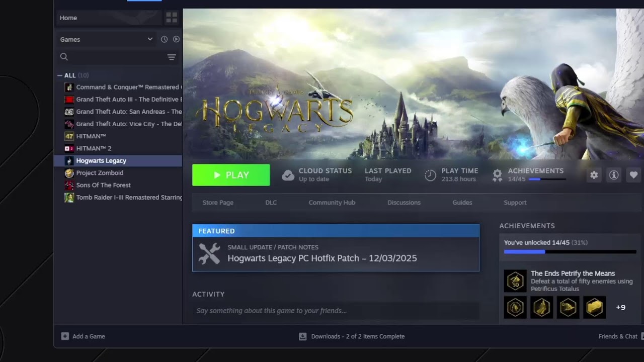Click The Ends Petrify the Means achievement icon
This screenshot has width=644, height=362.
point(515,281)
